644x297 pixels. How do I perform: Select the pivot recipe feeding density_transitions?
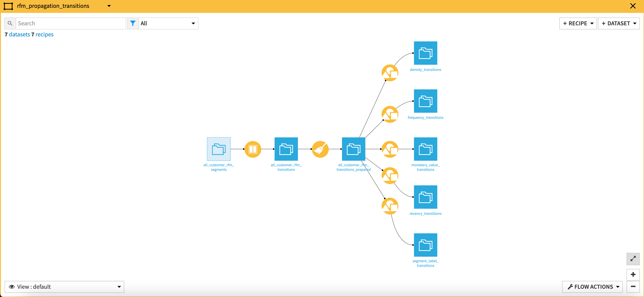tap(389, 73)
